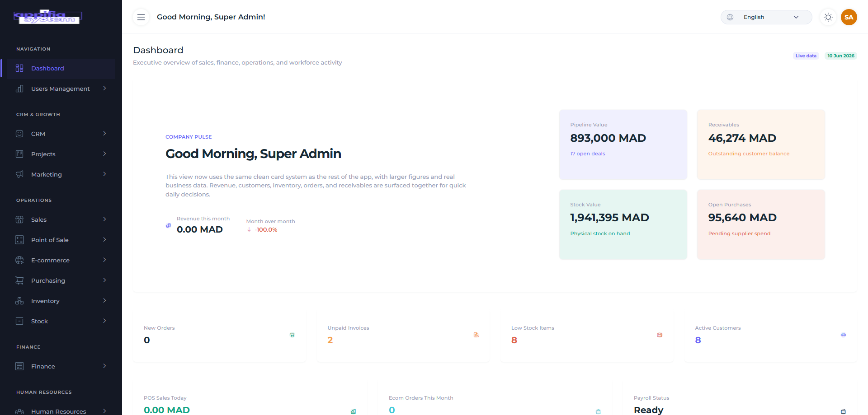Click the -100.0% month over month value
Image resolution: width=868 pixels, height=415 pixels.
pyautogui.click(x=266, y=229)
